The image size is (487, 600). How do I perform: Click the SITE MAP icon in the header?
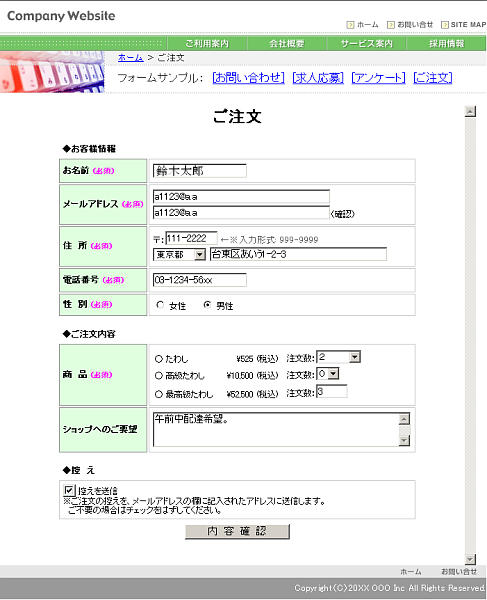pos(445,25)
